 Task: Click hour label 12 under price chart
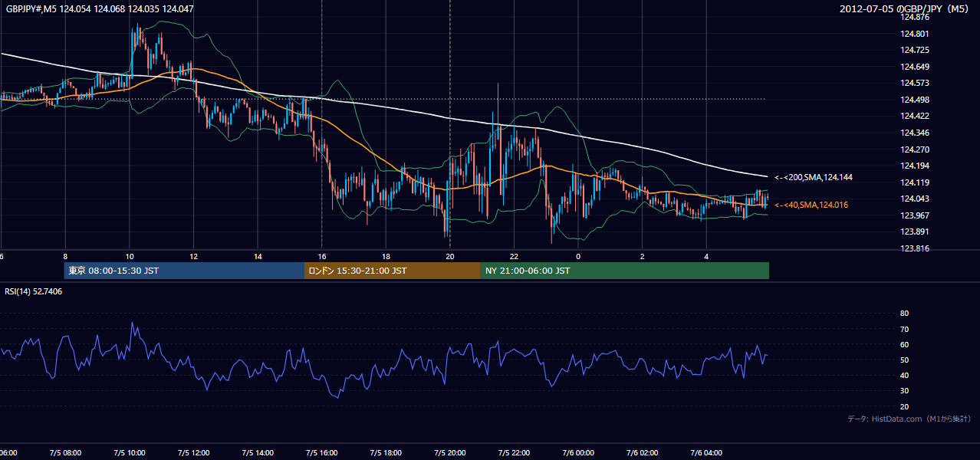tap(193, 257)
